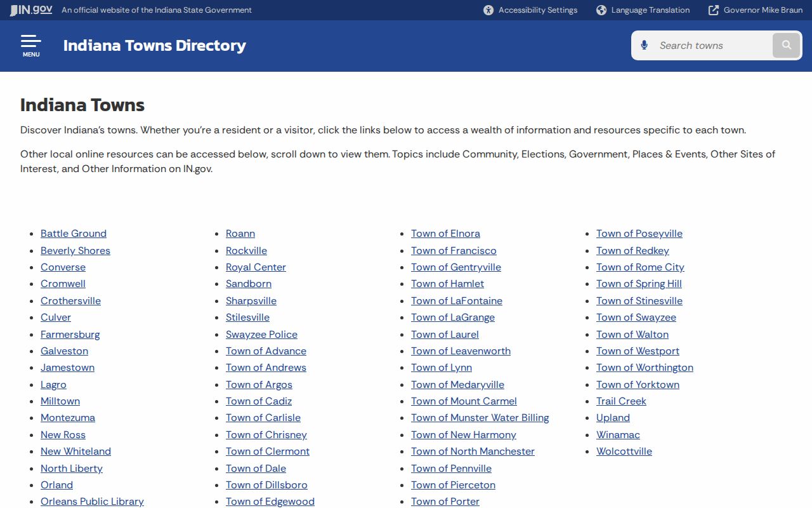Click the accessibility figure icon
Image resolution: width=812 pixels, height=508 pixels.
click(488, 10)
